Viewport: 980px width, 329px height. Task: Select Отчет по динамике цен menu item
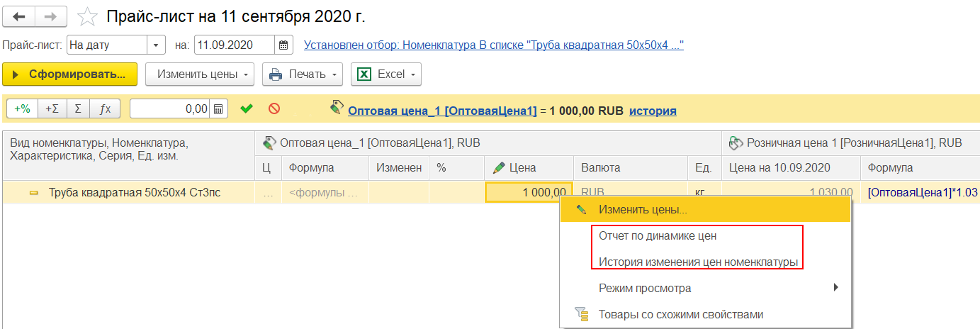click(705, 235)
